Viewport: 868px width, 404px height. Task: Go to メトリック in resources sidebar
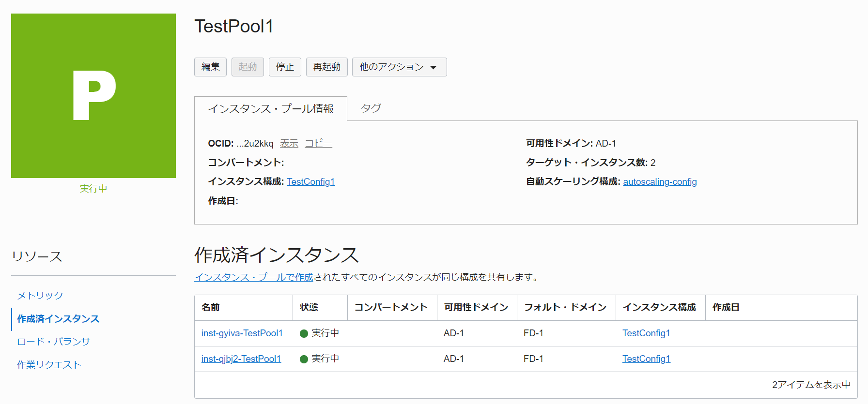tap(40, 296)
